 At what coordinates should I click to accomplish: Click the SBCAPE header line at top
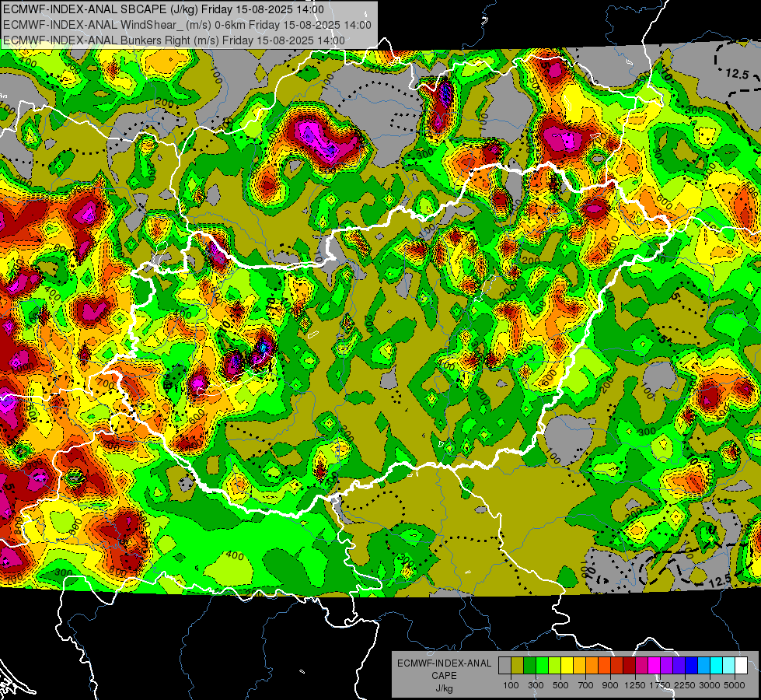coord(163,9)
